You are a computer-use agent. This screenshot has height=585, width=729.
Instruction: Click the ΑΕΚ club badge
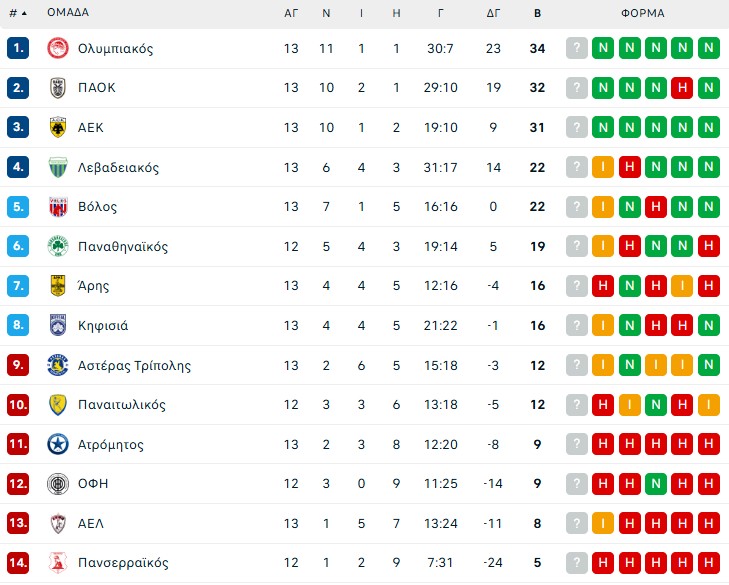coord(57,127)
